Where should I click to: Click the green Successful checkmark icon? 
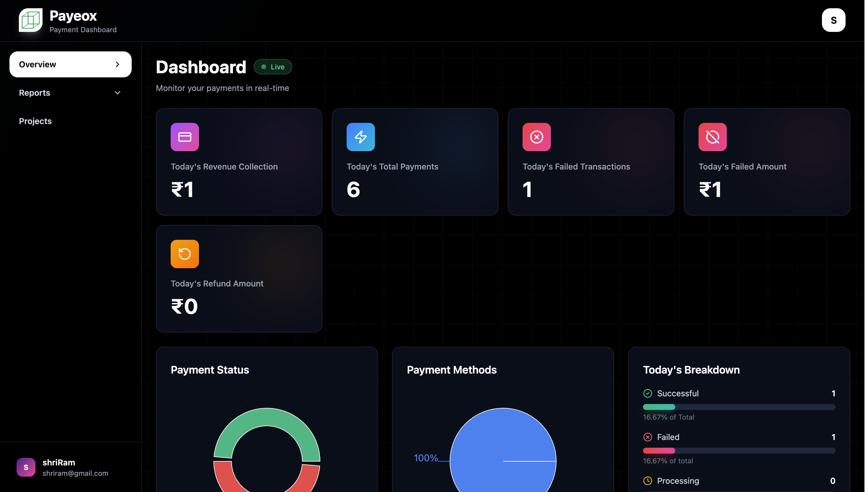(648, 393)
